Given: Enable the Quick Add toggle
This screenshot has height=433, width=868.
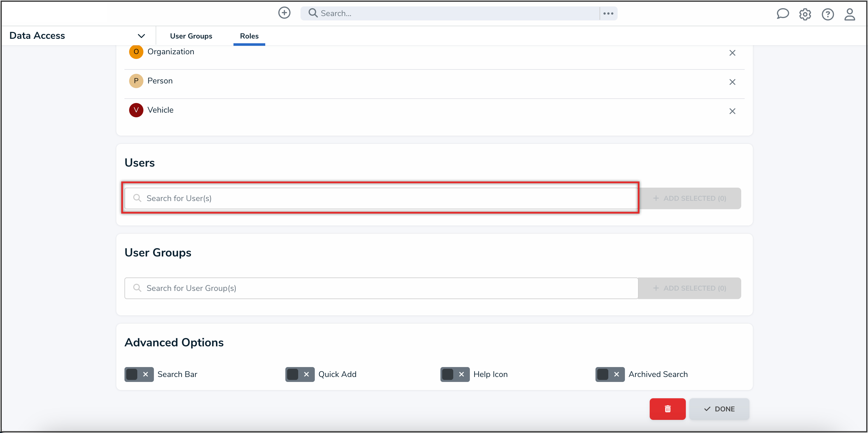Looking at the screenshot, I should [300, 374].
